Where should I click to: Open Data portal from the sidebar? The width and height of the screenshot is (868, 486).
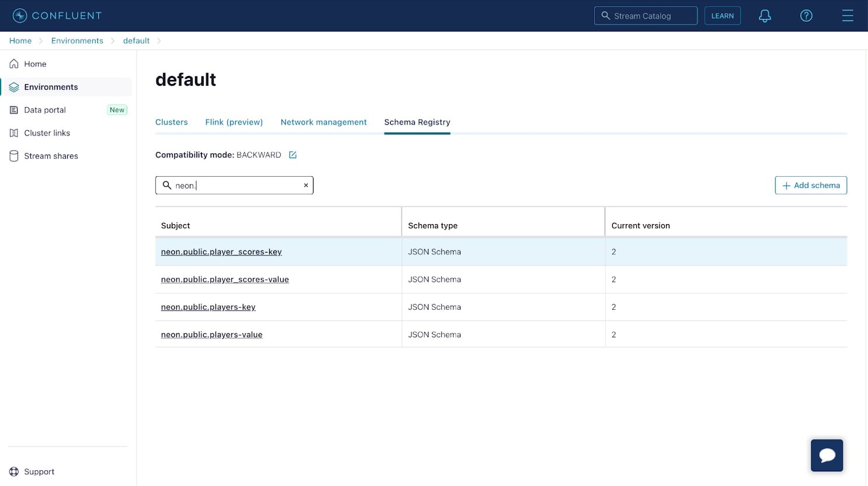pos(44,110)
